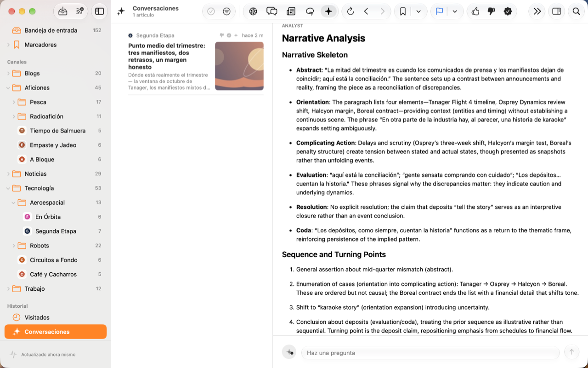This screenshot has height=368, width=588.
Task: Expand the Blogs folder
Action: [x=8, y=74]
